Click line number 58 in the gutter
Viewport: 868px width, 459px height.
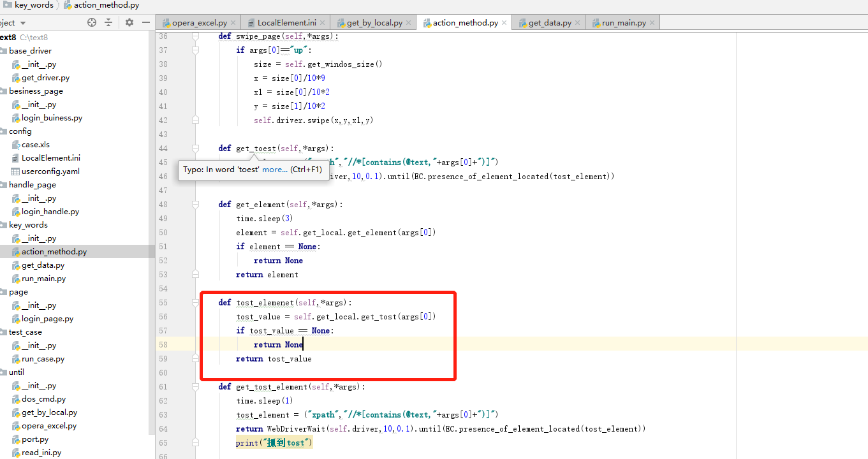[163, 345]
